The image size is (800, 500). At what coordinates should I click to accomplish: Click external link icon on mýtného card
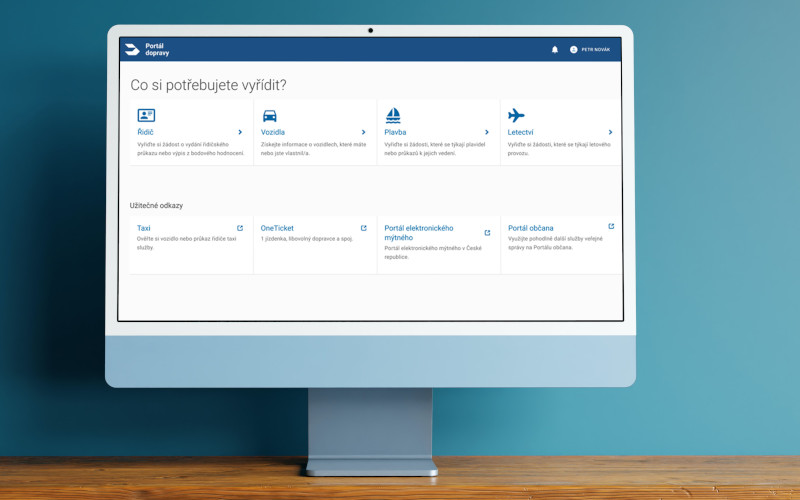click(x=487, y=233)
